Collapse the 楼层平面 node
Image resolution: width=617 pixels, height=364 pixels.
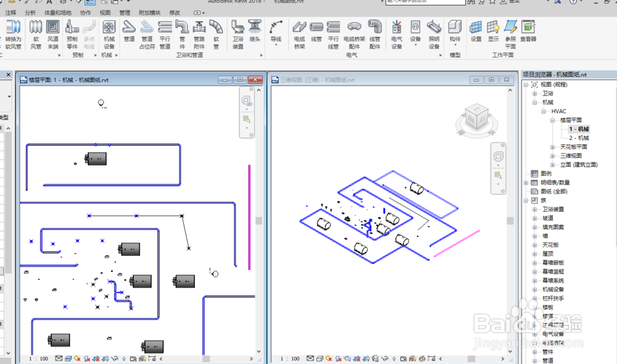pyautogui.click(x=552, y=120)
